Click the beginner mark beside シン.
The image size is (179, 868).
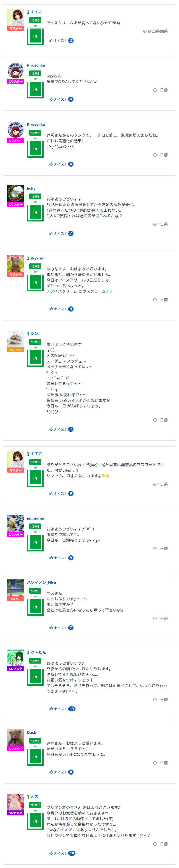[x=28, y=334]
